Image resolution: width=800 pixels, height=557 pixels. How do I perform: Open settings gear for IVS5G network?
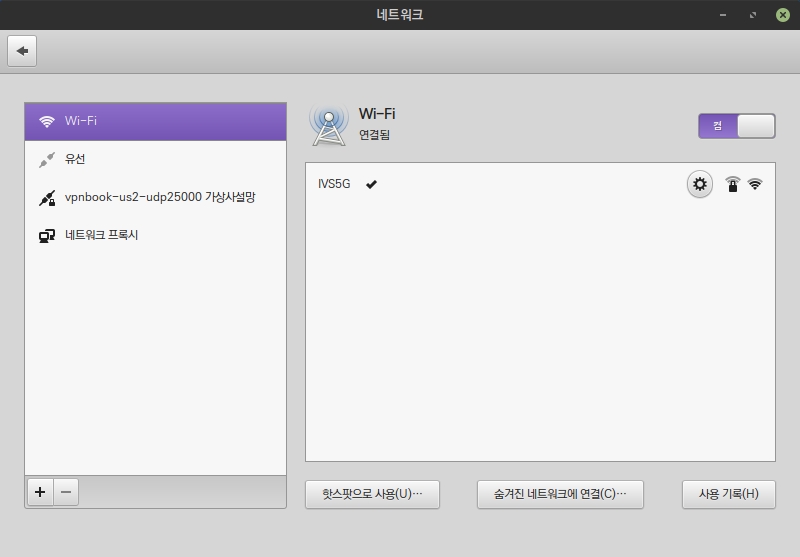click(x=699, y=184)
